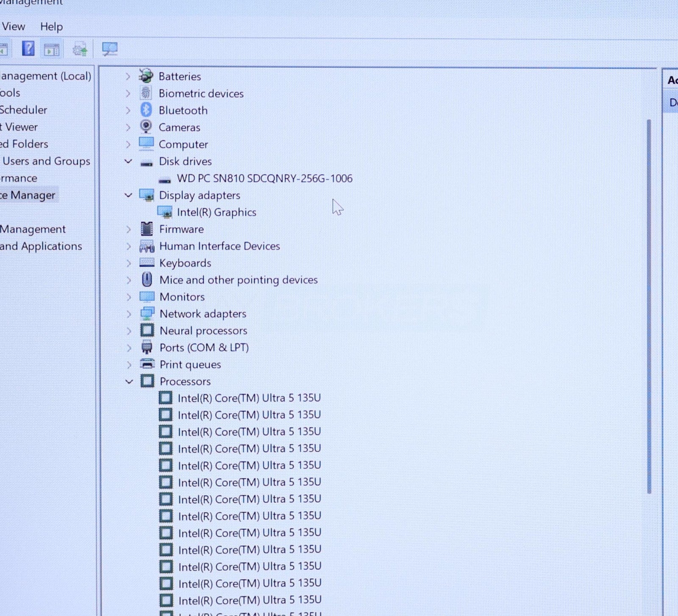Click the Print queues printer icon
Image resolution: width=678 pixels, height=616 pixels.
pos(147,364)
